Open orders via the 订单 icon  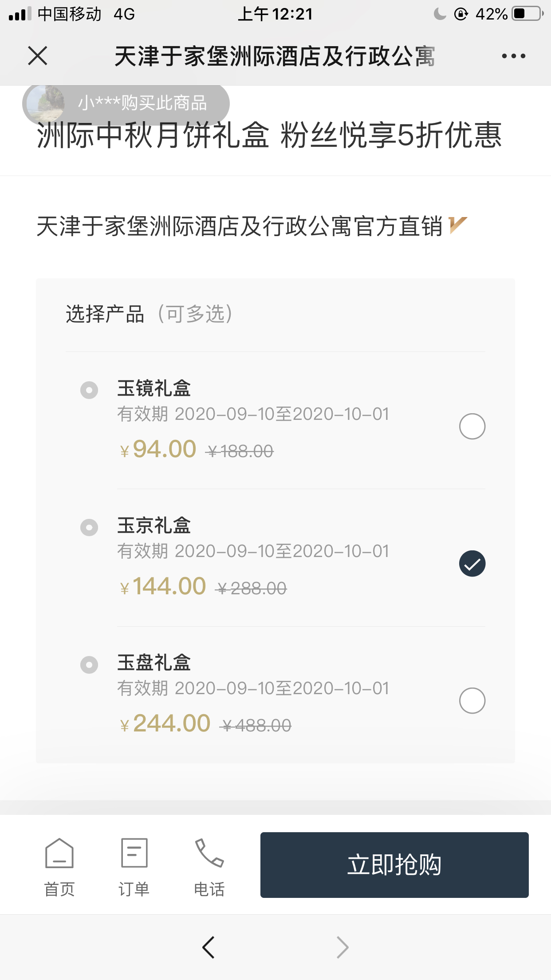tap(134, 867)
